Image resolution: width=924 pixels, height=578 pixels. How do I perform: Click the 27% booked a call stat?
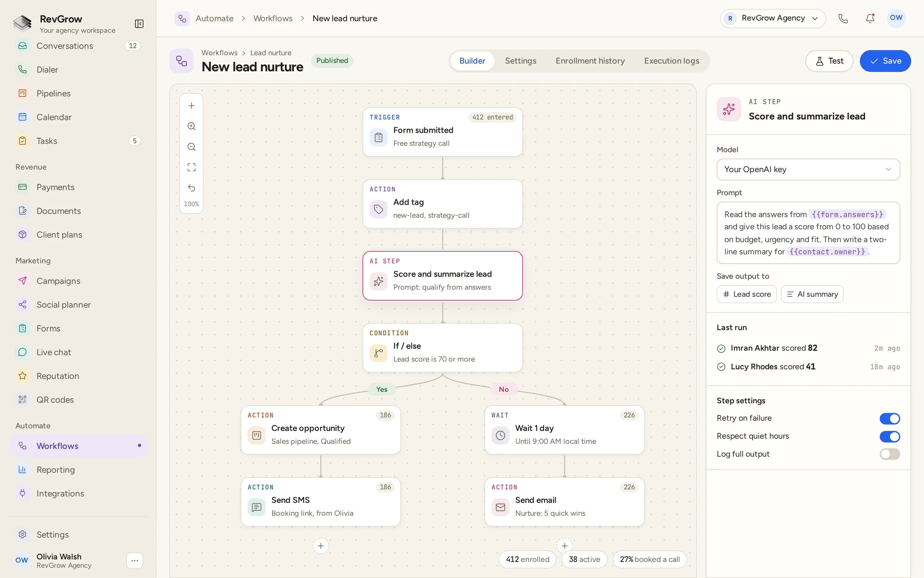(649, 559)
